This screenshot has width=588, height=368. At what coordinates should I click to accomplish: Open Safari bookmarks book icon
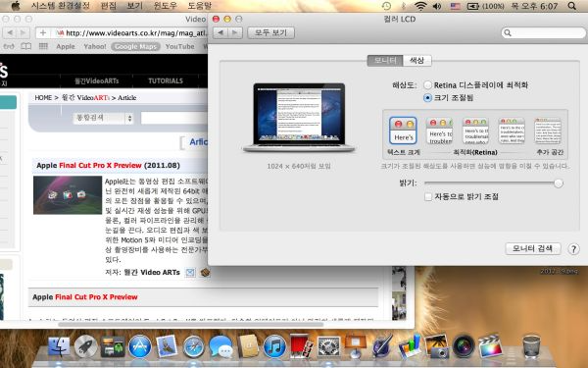point(25,46)
